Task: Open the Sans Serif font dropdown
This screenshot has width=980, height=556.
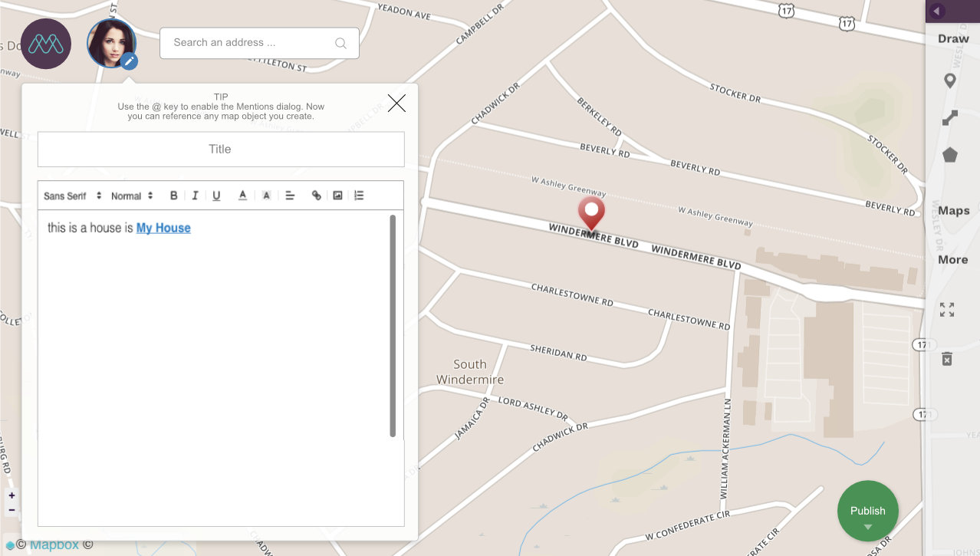Action: (71, 196)
